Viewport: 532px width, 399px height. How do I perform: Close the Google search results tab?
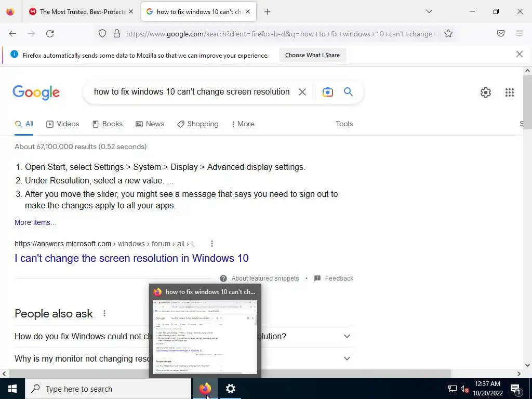point(248,11)
